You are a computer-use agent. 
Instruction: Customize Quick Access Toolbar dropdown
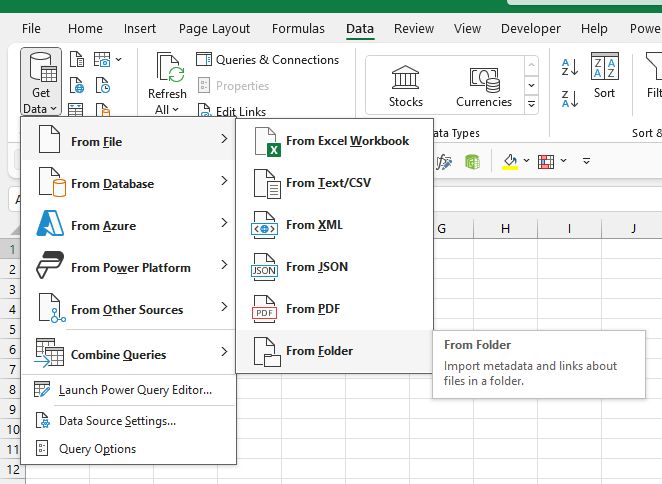coord(586,161)
